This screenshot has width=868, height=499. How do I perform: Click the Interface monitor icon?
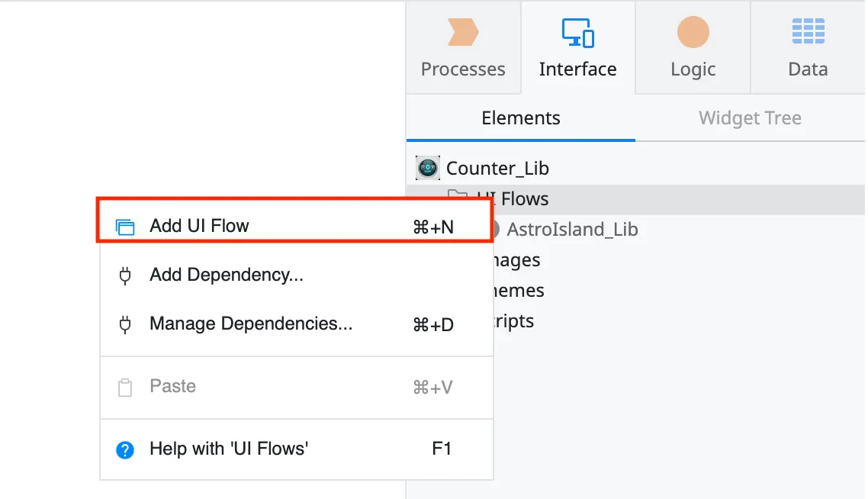(x=577, y=32)
